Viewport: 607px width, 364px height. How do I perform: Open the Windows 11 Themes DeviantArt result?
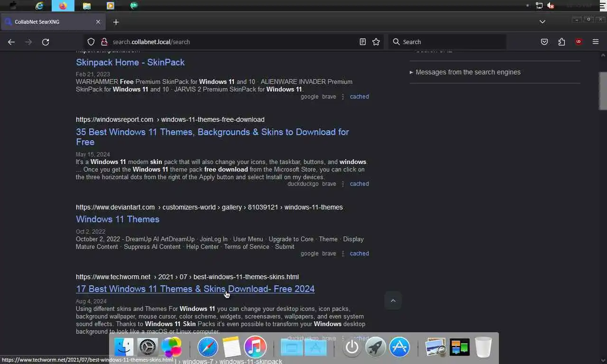tap(118, 219)
